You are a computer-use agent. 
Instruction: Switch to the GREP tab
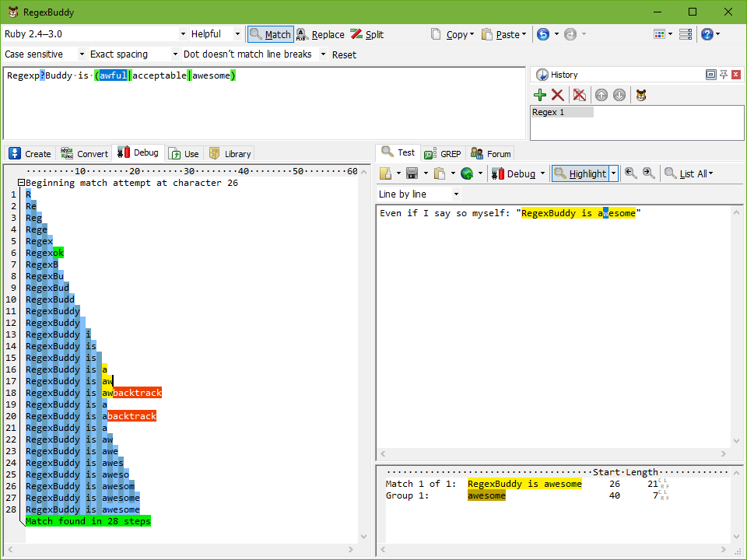coord(443,153)
